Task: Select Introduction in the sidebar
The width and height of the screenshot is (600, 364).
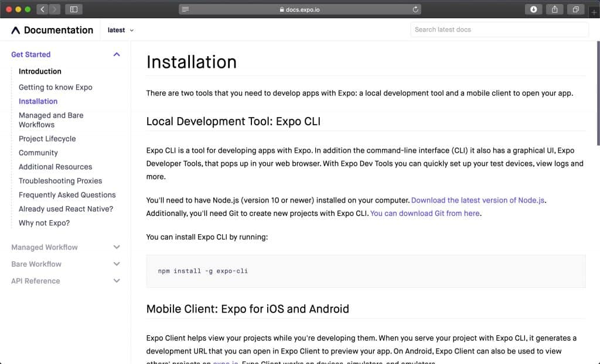Action: (39, 71)
